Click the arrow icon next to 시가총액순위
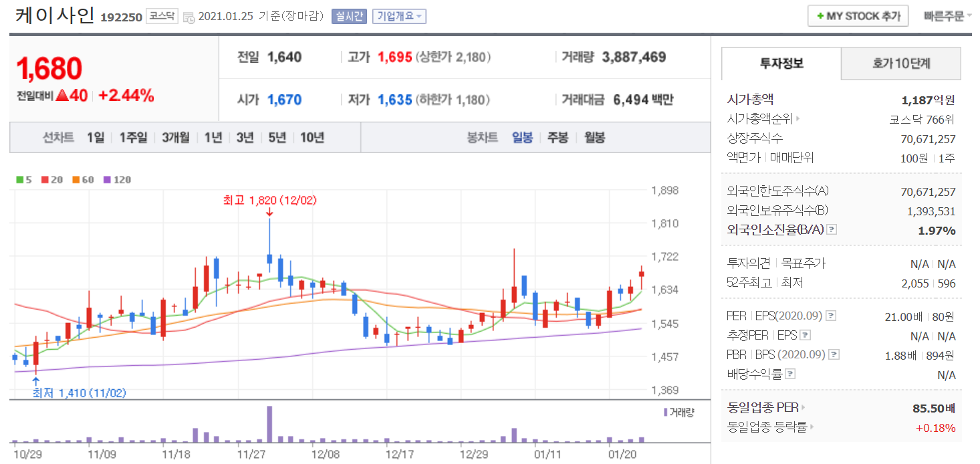 (798, 119)
